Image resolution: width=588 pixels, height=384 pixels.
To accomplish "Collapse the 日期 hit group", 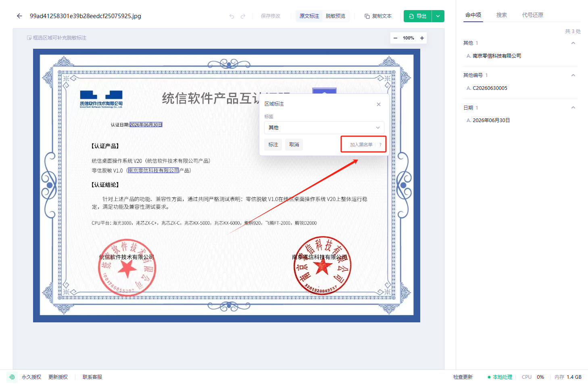I will [573, 108].
